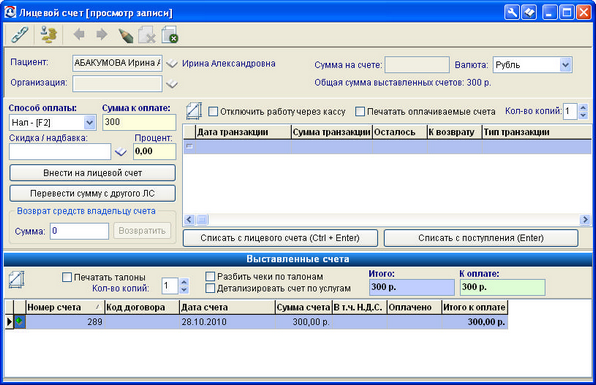Screen dimensions: 596x385
Task: Click the Организация input field
Action: [117, 84]
